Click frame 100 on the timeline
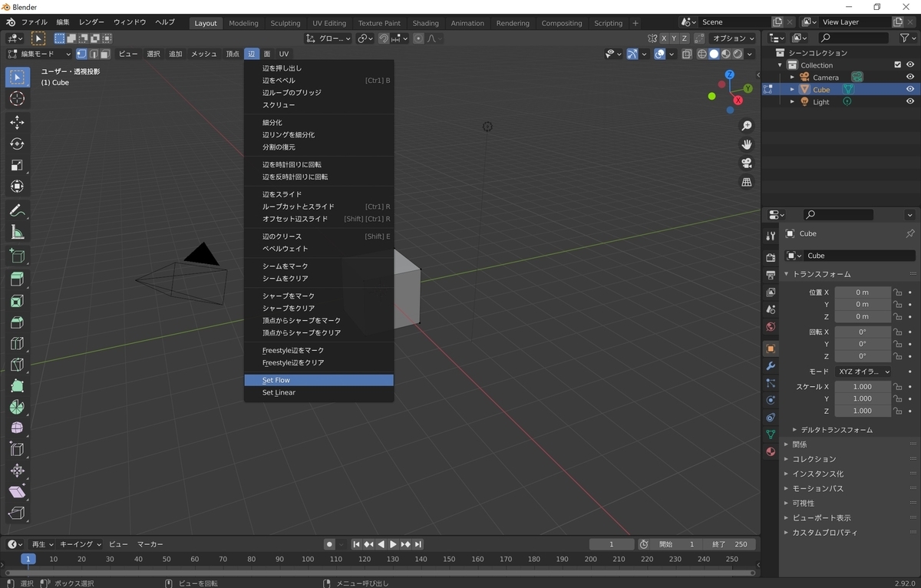The image size is (921, 588). [307, 559]
